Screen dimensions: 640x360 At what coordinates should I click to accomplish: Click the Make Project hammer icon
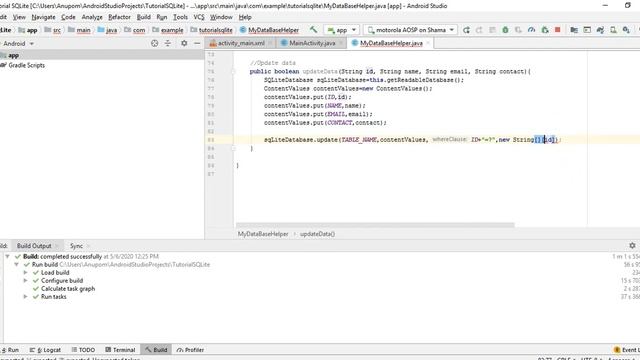coord(313,30)
